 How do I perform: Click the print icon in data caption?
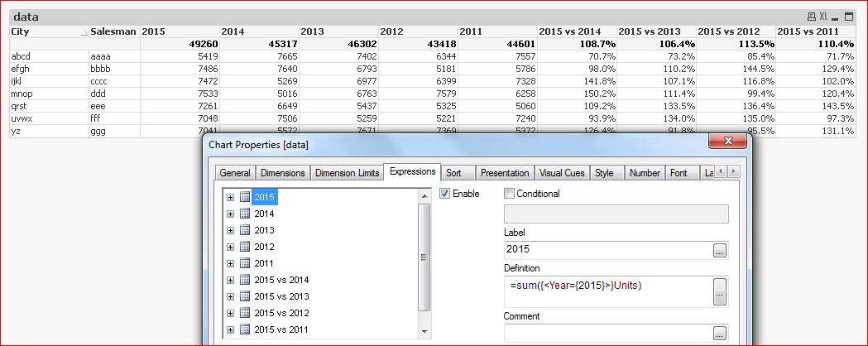coord(812,17)
